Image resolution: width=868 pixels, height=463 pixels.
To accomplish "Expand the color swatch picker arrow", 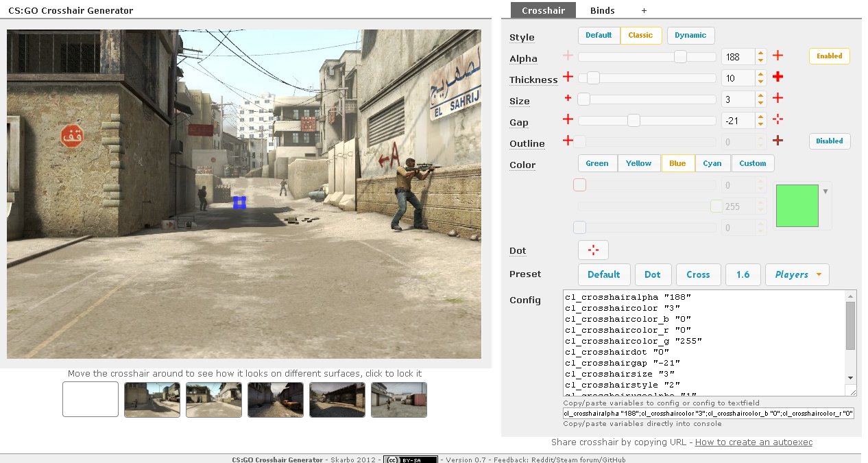I will pyautogui.click(x=825, y=191).
